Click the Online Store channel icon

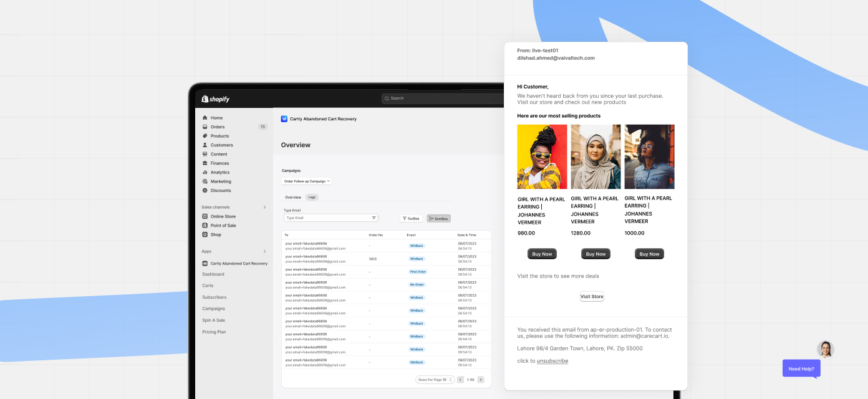(205, 216)
